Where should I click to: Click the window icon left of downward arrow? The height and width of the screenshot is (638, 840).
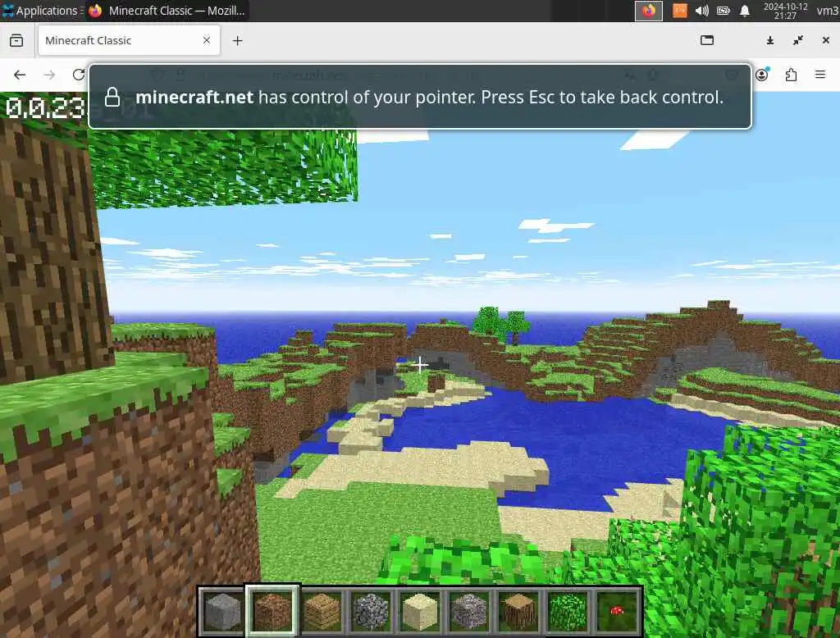(707, 40)
